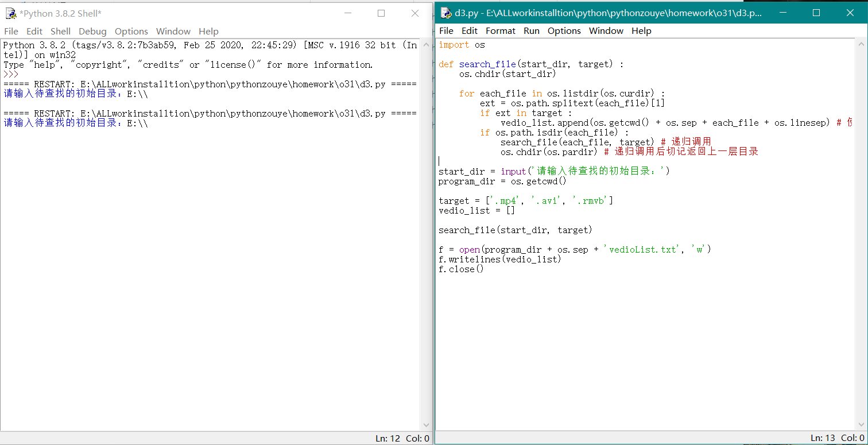Viewport: 868px width, 445px height.
Task: Click the d3.py editor window title icon
Action: tap(445, 13)
